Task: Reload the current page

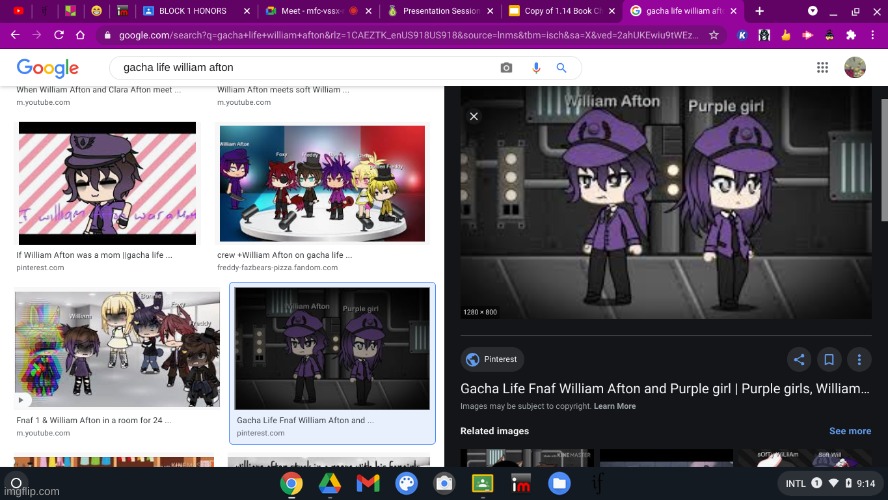Action: (x=58, y=35)
